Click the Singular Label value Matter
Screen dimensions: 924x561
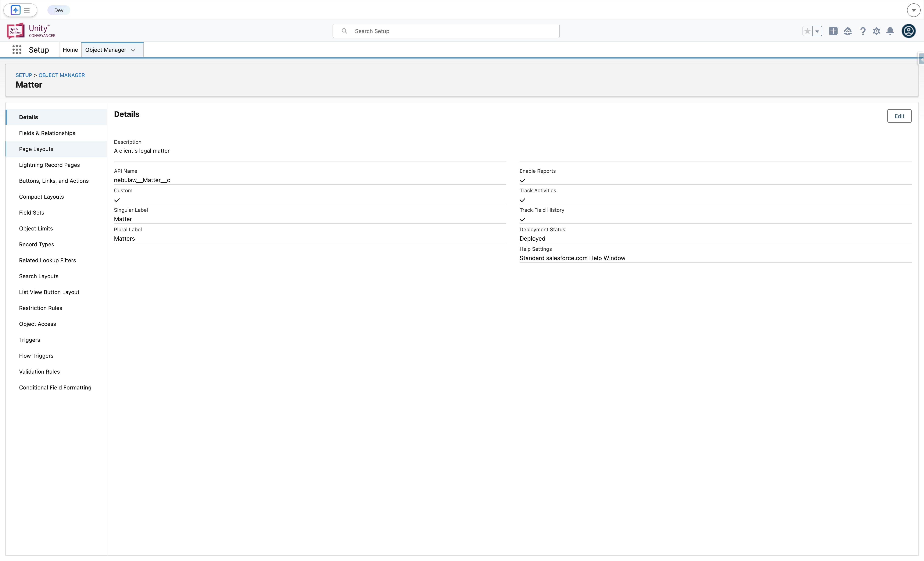(x=123, y=219)
